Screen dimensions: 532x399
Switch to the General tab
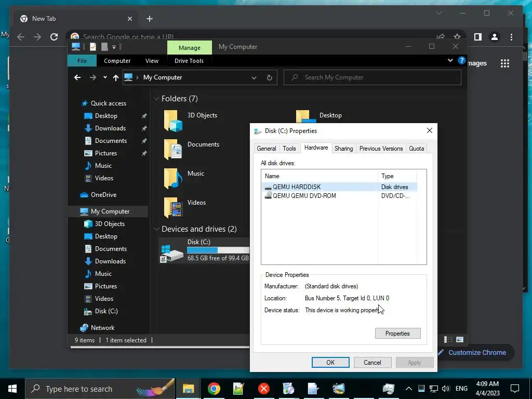click(267, 148)
